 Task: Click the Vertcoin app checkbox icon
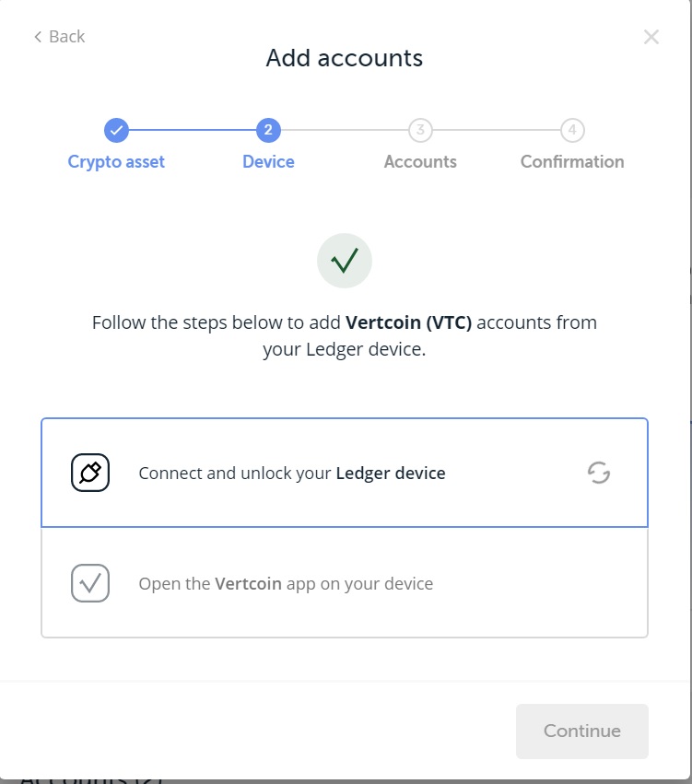[x=89, y=583]
